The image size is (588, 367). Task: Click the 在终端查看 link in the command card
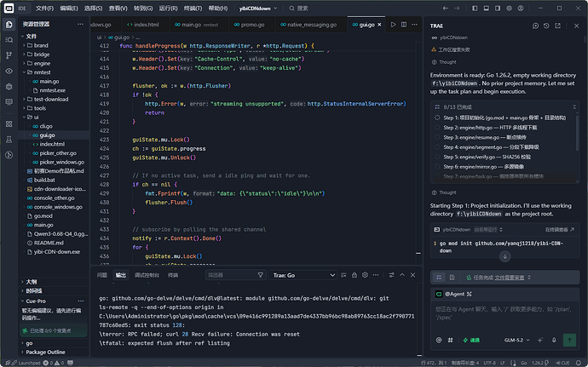coord(560,229)
